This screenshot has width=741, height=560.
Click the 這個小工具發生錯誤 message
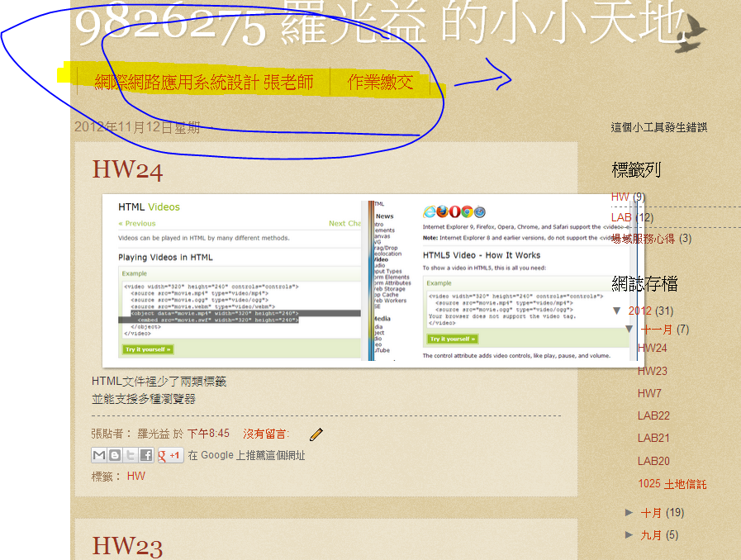click(658, 127)
